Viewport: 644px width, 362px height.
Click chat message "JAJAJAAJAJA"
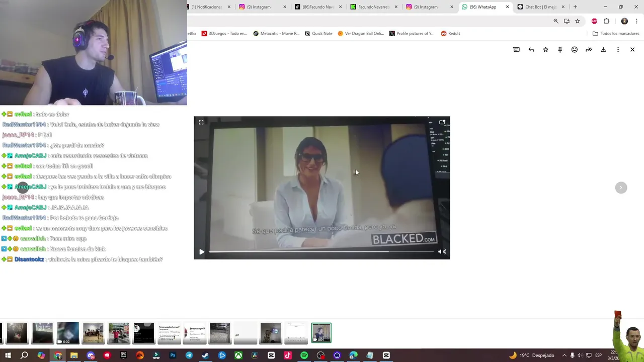(x=69, y=208)
